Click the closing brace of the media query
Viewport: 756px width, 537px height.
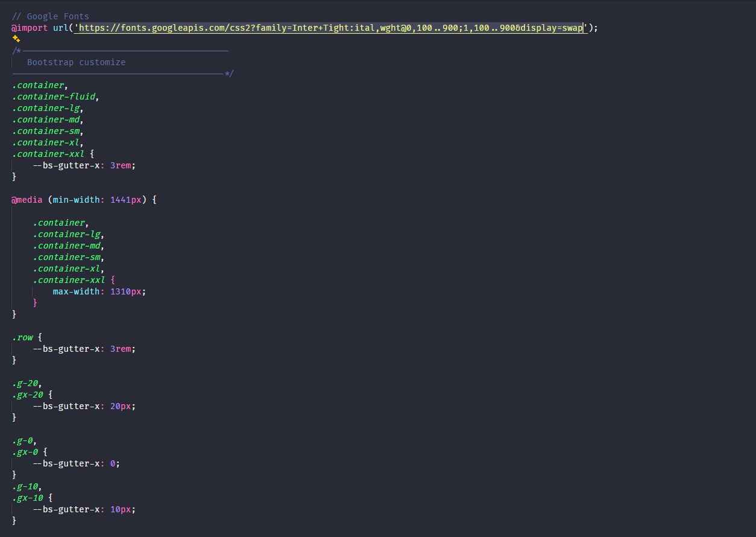[13, 314]
